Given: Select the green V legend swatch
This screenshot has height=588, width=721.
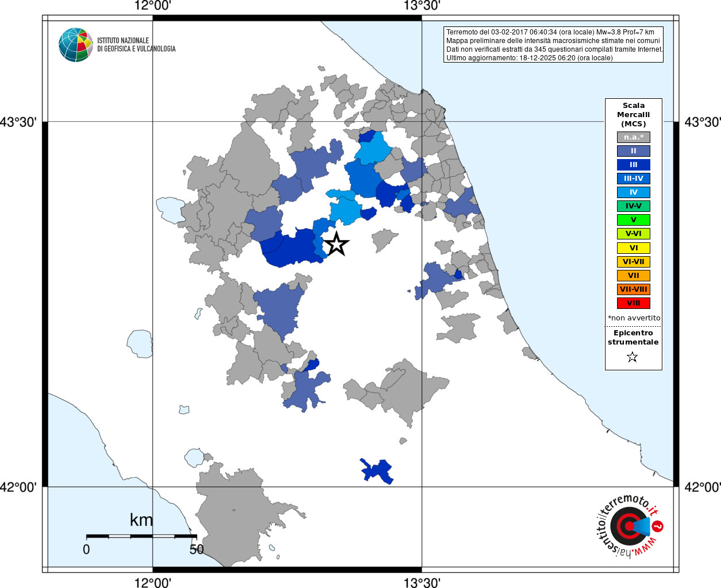Looking at the screenshot, I should (634, 220).
